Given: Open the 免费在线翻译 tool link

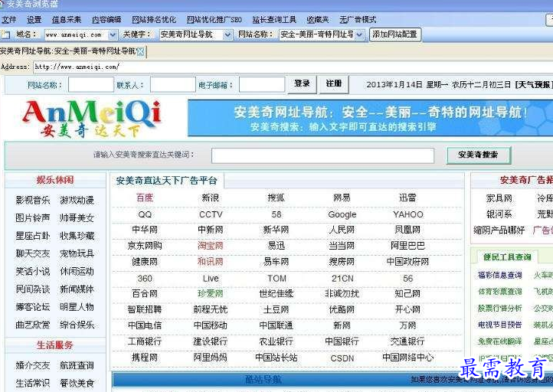Looking at the screenshot, I should [499, 341].
